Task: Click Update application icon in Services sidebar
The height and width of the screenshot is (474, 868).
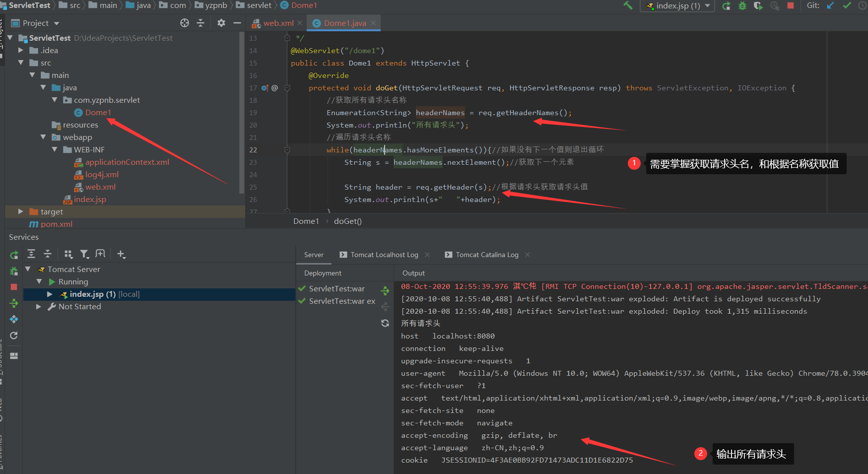Action: click(x=14, y=303)
